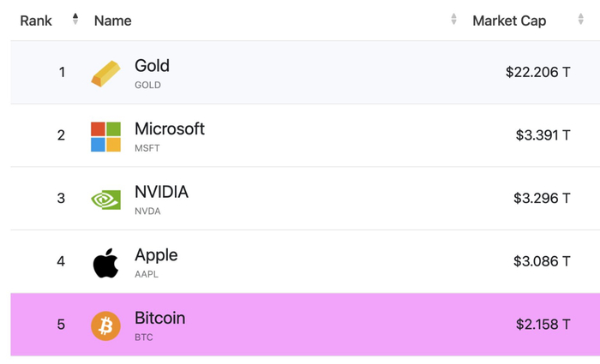The width and height of the screenshot is (600, 364).
Task: Open the Bitcoin name link
Action: pos(159,318)
